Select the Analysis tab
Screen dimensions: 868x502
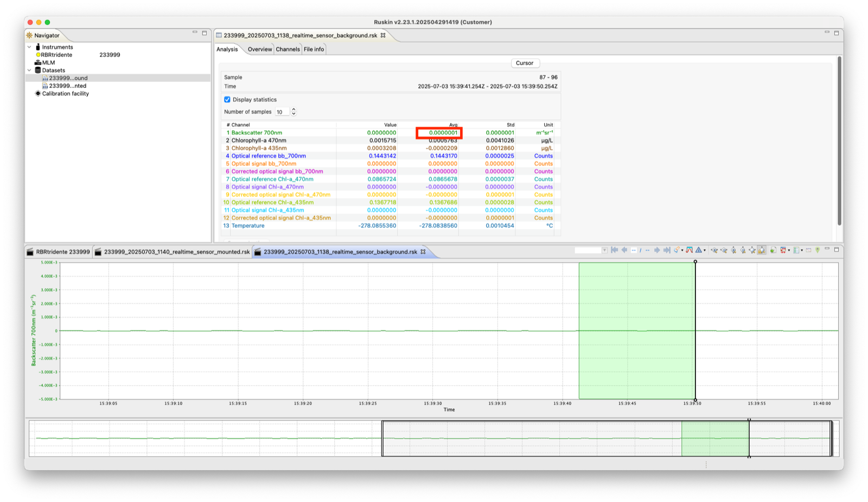pos(227,49)
